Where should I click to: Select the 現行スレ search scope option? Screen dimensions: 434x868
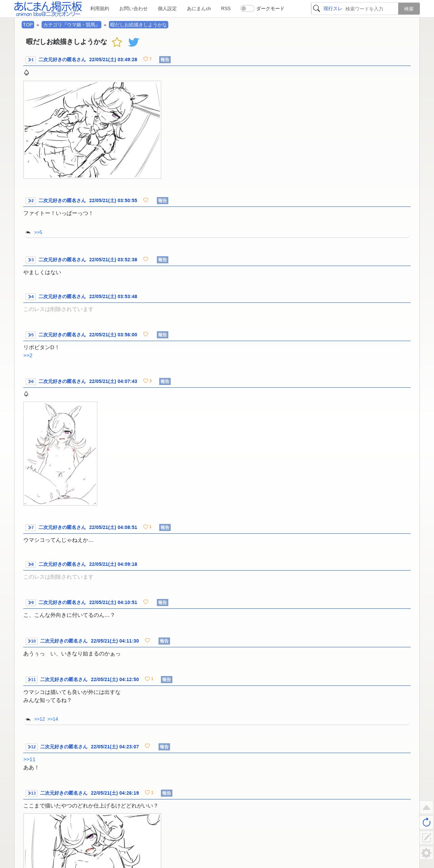[333, 8]
